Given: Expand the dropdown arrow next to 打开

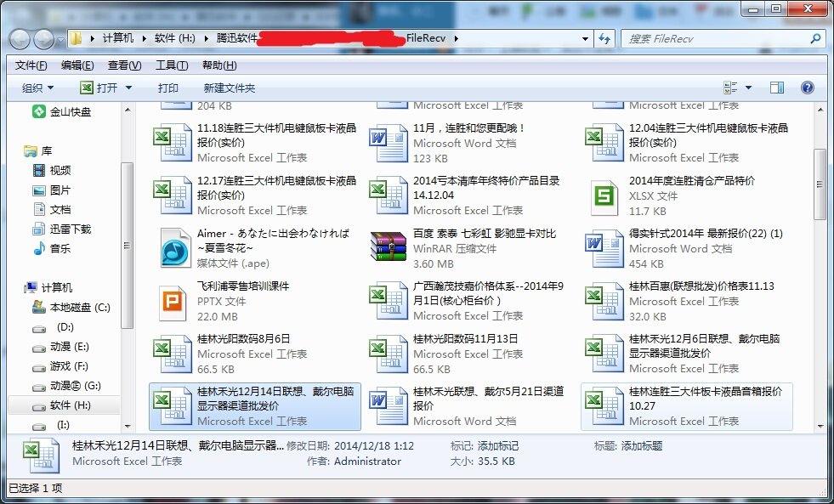Looking at the screenshot, I should point(128,87).
